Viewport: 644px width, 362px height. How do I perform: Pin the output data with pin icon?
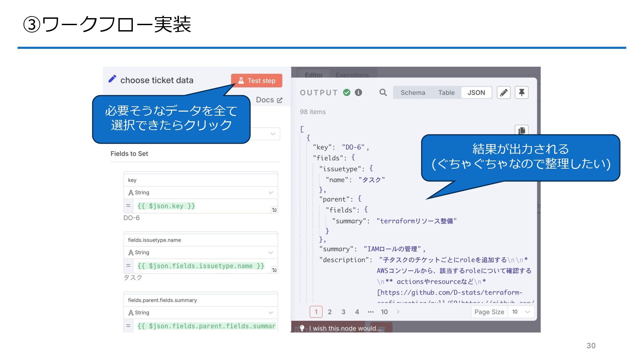(522, 93)
